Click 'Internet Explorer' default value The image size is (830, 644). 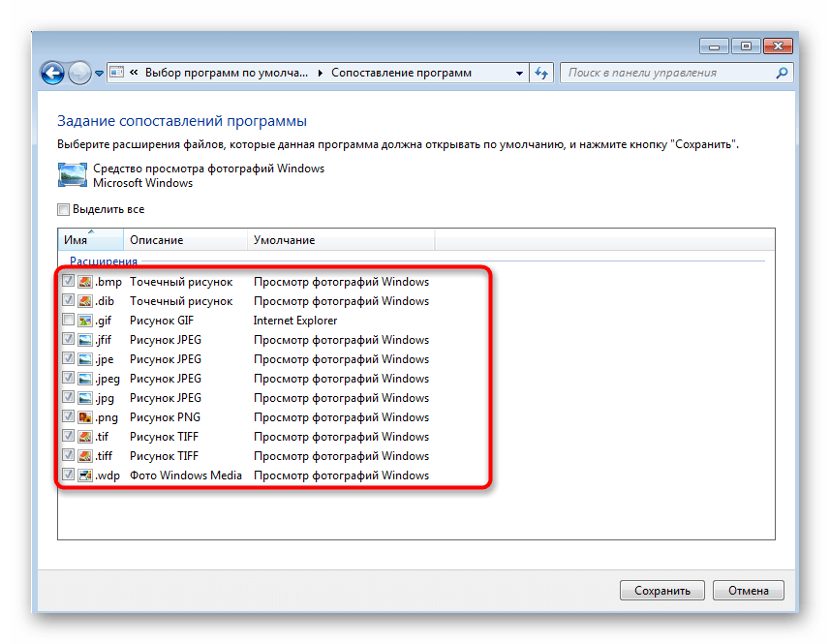pos(294,321)
